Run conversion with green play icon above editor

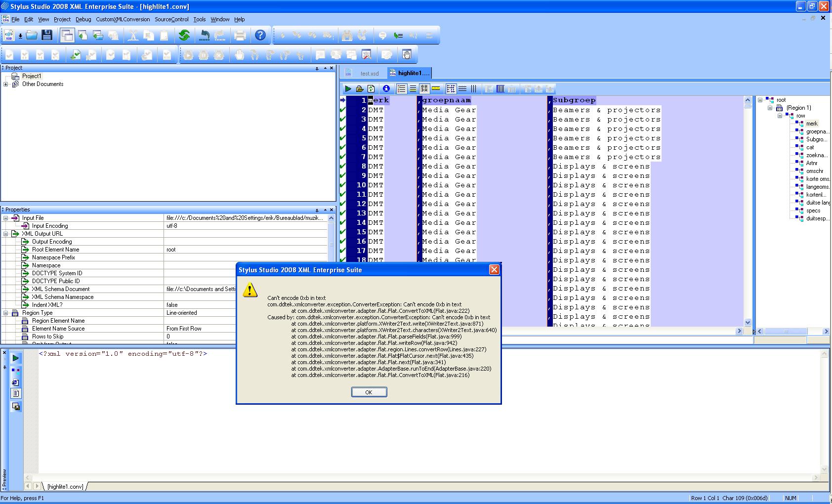click(x=348, y=89)
